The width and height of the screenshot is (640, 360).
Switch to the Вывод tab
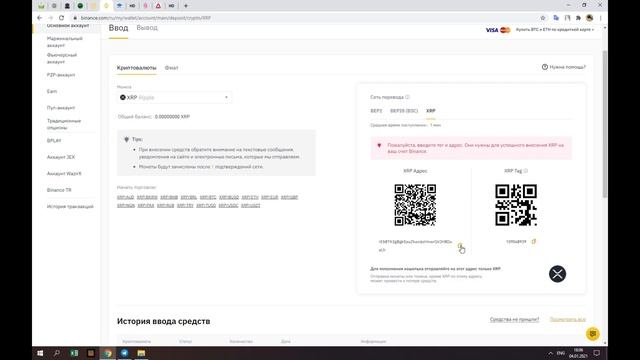[147, 28]
